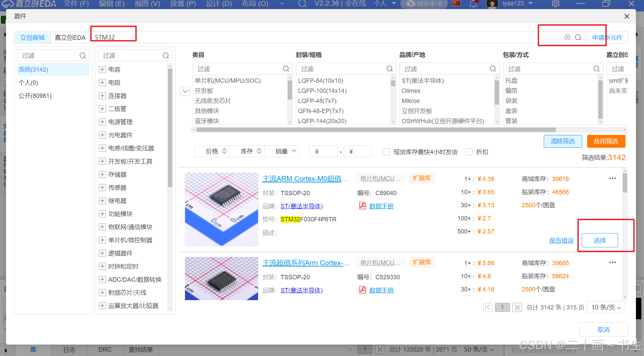Click 报告错误 link for first product
644x356 pixels.
561,240
